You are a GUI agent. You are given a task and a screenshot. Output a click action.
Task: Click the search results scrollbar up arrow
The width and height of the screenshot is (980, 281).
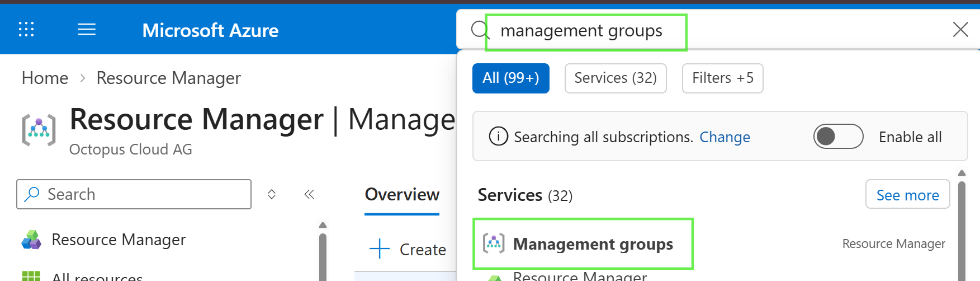click(x=962, y=173)
